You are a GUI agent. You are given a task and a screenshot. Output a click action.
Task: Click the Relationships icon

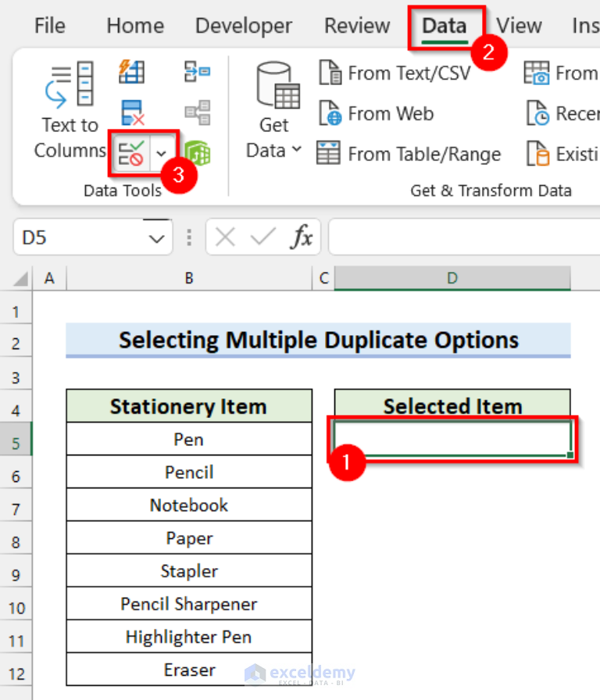tap(196, 112)
